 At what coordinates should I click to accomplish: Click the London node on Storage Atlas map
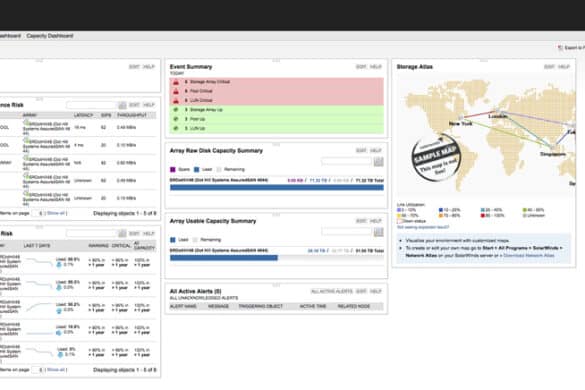(498, 111)
